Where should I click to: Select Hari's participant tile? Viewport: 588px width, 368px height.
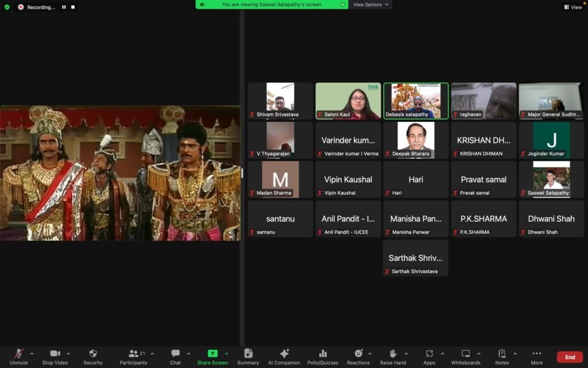pos(416,179)
